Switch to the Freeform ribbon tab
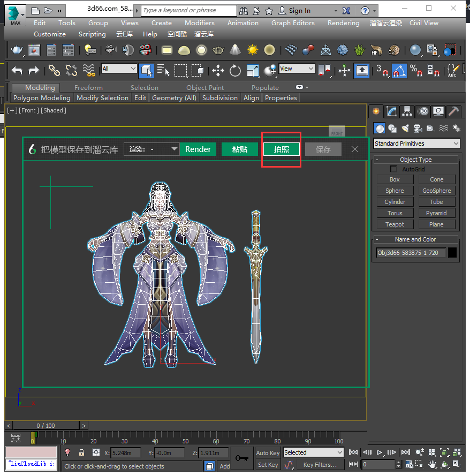The height and width of the screenshot is (476, 470). pyautogui.click(x=88, y=88)
